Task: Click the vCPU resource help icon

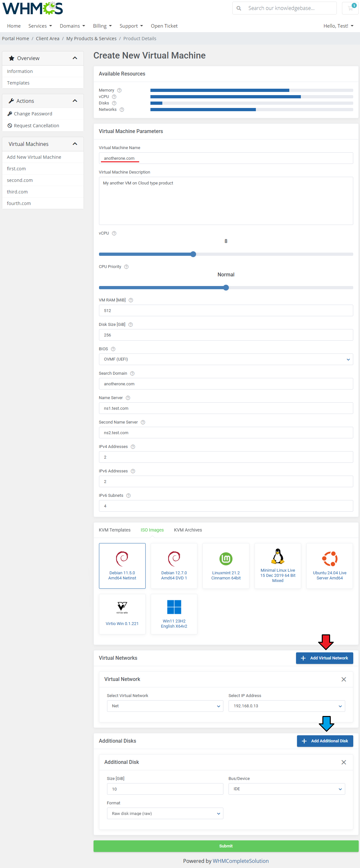Action: [114, 97]
